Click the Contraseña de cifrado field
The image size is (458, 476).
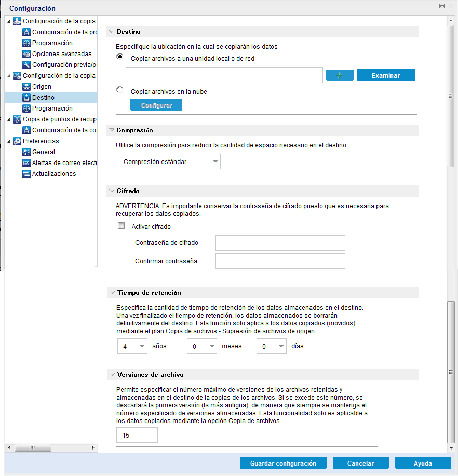pos(280,243)
